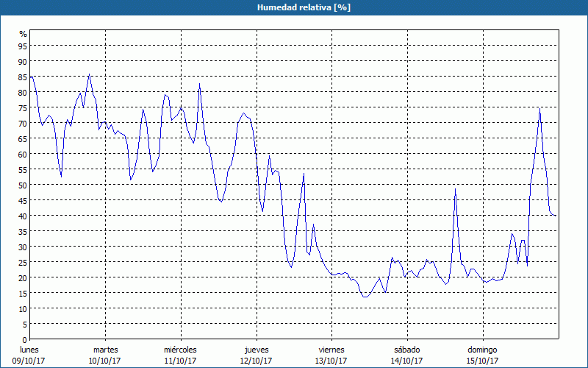The width and height of the screenshot is (588, 368).
Task: Click the % unit label above the y-axis
Action: tap(23, 34)
